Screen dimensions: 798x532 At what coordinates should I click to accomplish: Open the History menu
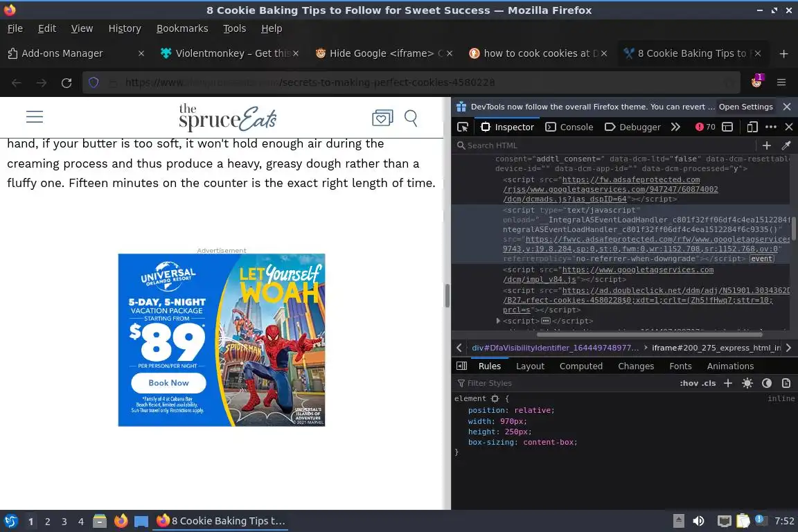[125, 28]
